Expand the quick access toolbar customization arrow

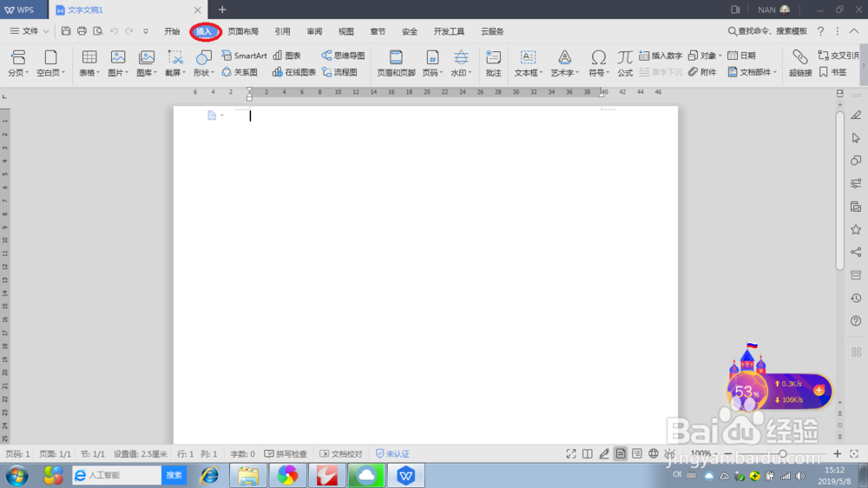pyautogui.click(x=146, y=31)
